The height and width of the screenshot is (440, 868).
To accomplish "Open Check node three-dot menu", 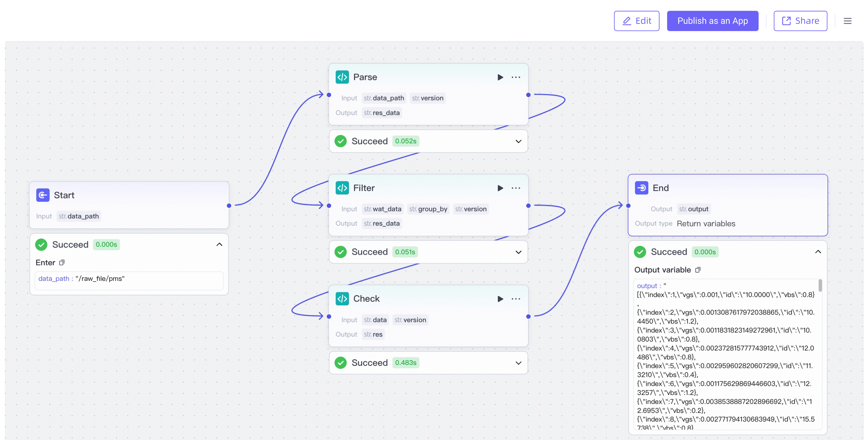I will 516,299.
